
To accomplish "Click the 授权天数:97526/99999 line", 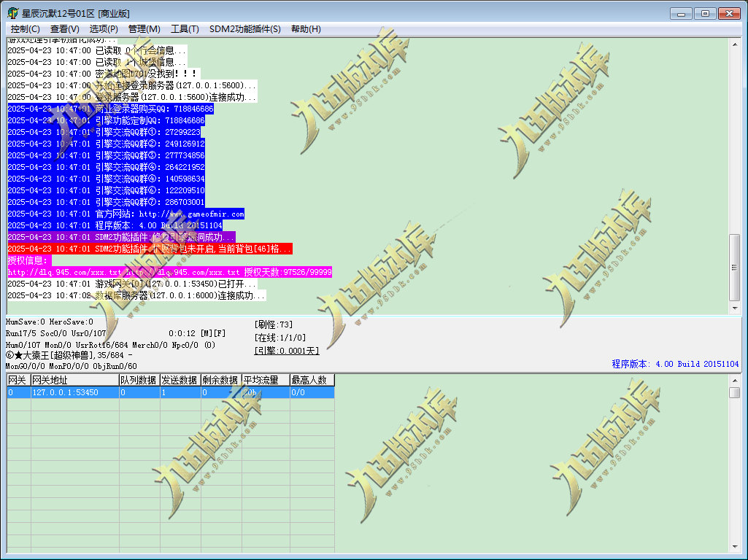I will pyautogui.click(x=170, y=272).
